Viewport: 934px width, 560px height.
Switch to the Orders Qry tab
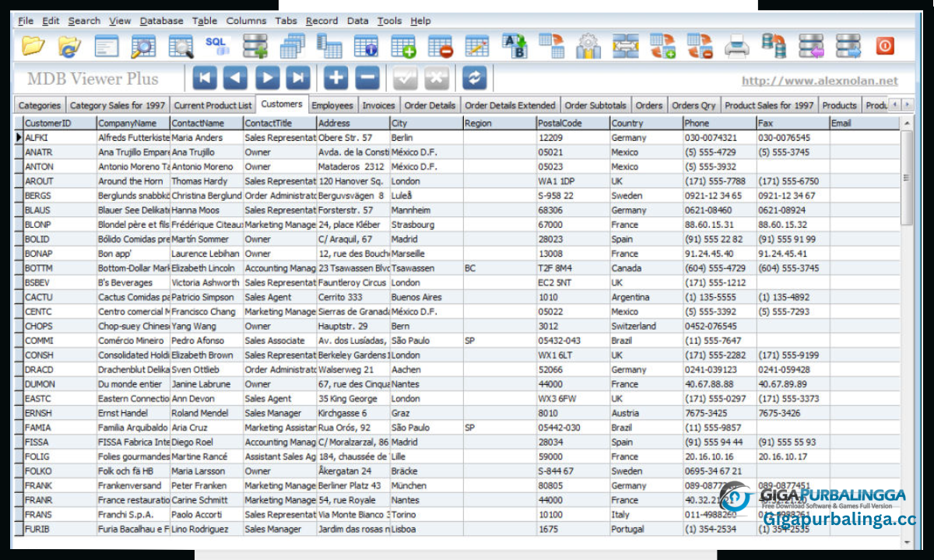(693, 106)
